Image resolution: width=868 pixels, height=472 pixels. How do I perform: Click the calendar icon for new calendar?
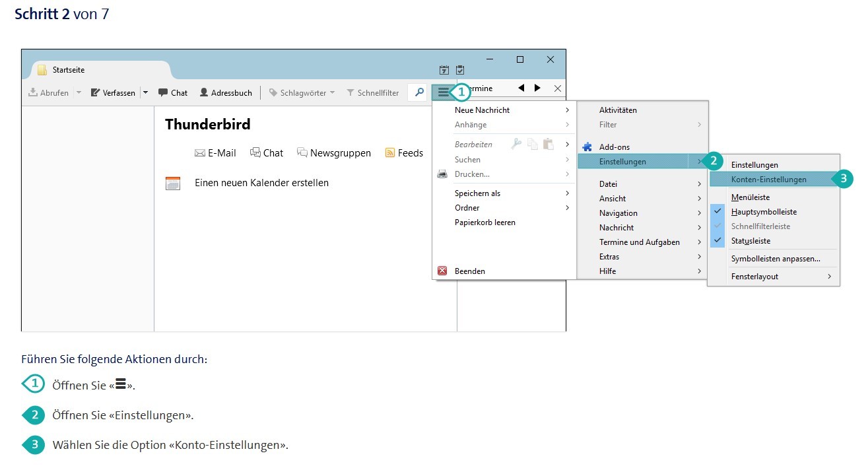pyautogui.click(x=172, y=184)
